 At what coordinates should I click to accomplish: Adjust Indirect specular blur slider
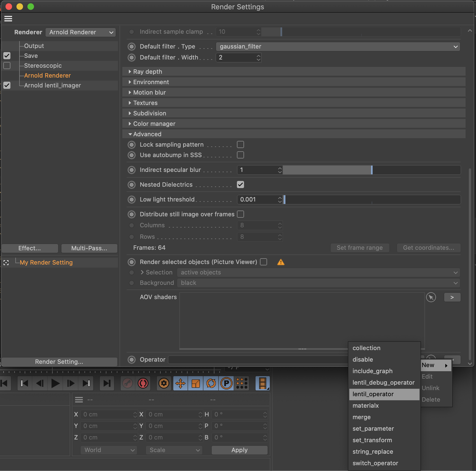[x=372, y=170]
